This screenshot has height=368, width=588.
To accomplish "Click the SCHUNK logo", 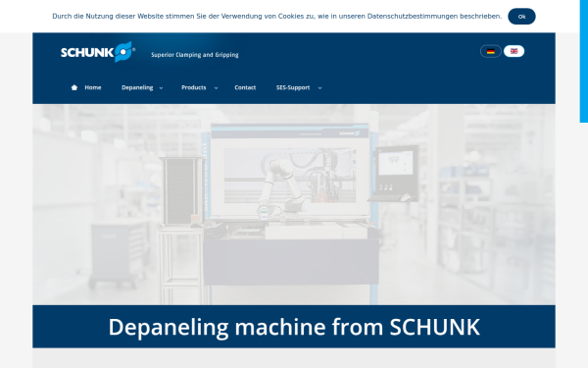I will (x=97, y=52).
